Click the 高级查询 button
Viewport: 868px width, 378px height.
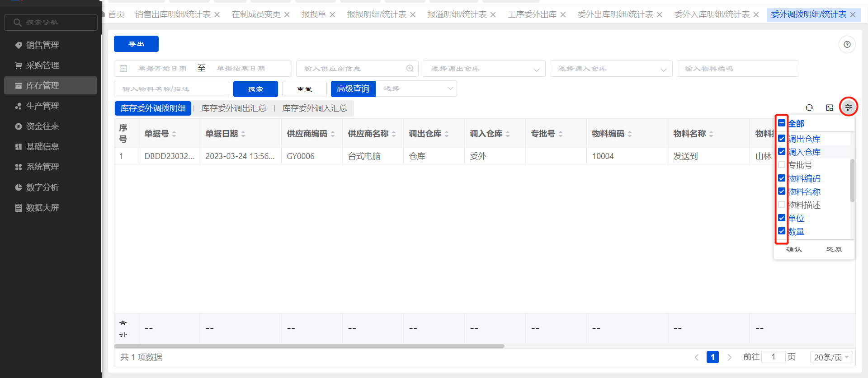(x=353, y=89)
